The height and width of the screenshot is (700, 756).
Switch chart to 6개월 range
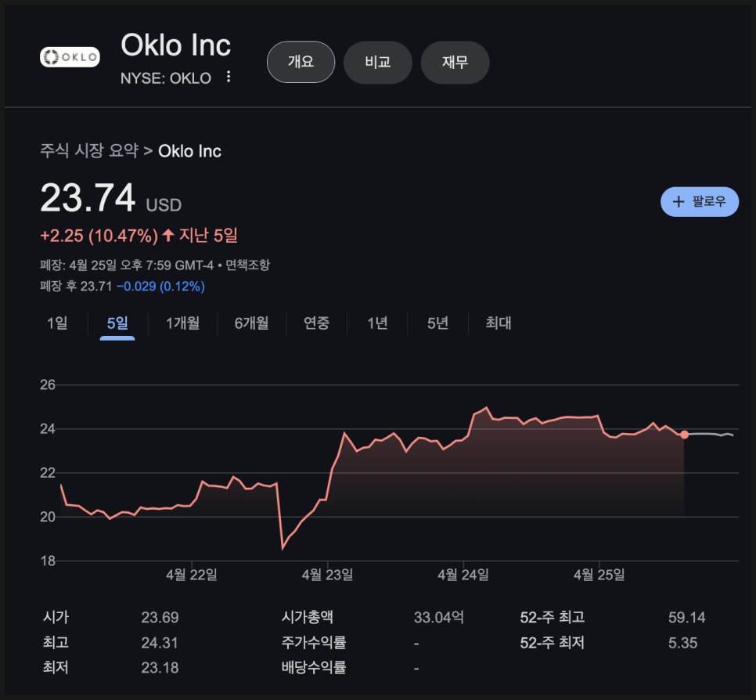(x=251, y=323)
